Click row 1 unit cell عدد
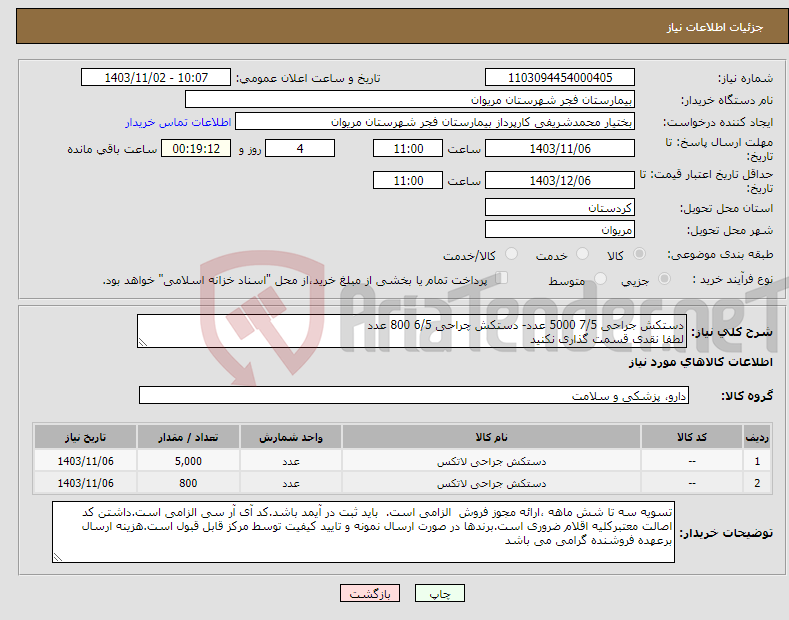Screen dimensions: 789x620 291,461
